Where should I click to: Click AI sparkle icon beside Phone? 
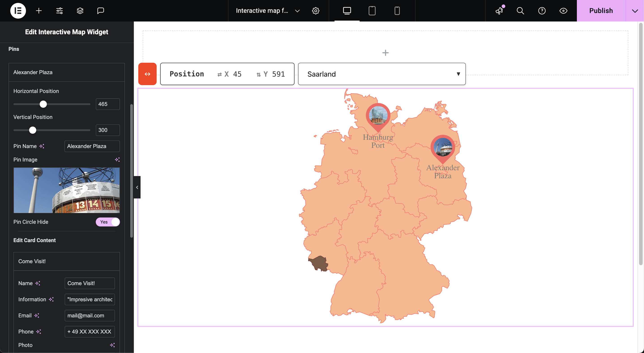click(x=38, y=332)
